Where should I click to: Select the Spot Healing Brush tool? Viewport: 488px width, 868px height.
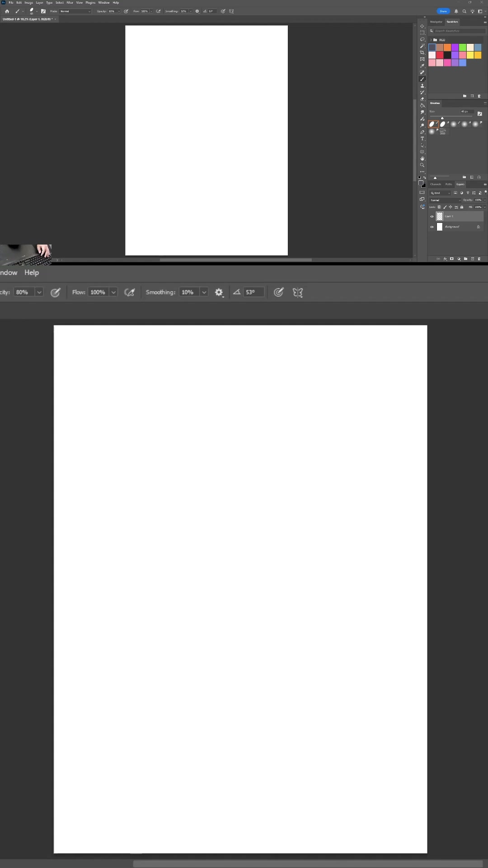coord(422,72)
